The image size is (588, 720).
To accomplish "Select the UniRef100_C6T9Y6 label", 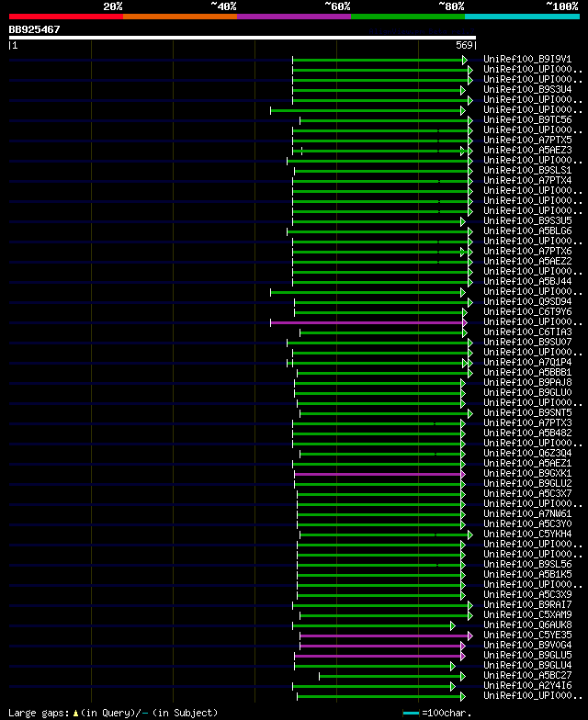I will tap(527, 312).
